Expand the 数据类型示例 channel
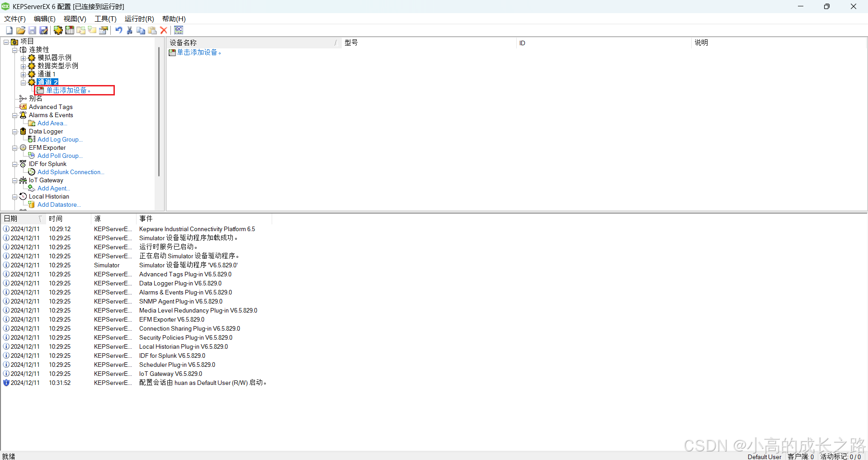The image size is (868, 460). (23, 66)
